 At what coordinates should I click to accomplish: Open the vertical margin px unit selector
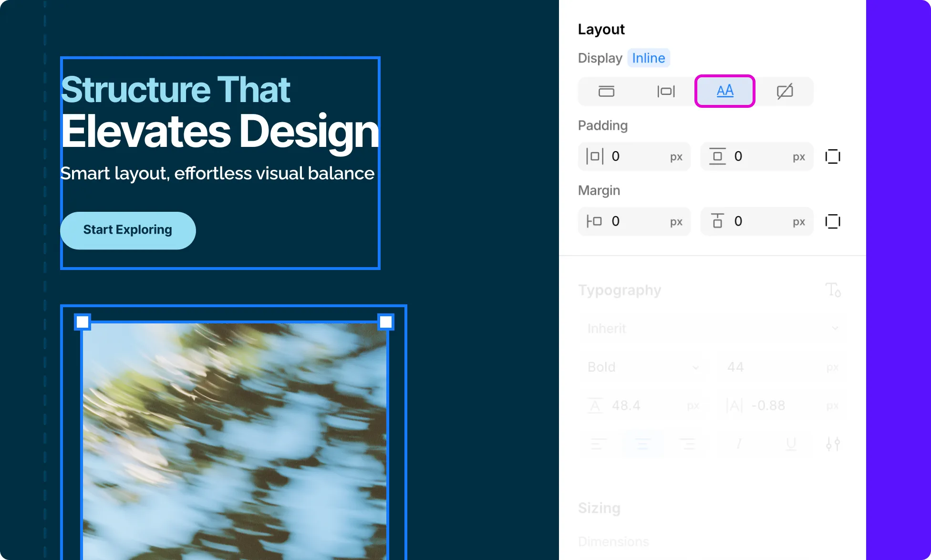click(799, 222)
